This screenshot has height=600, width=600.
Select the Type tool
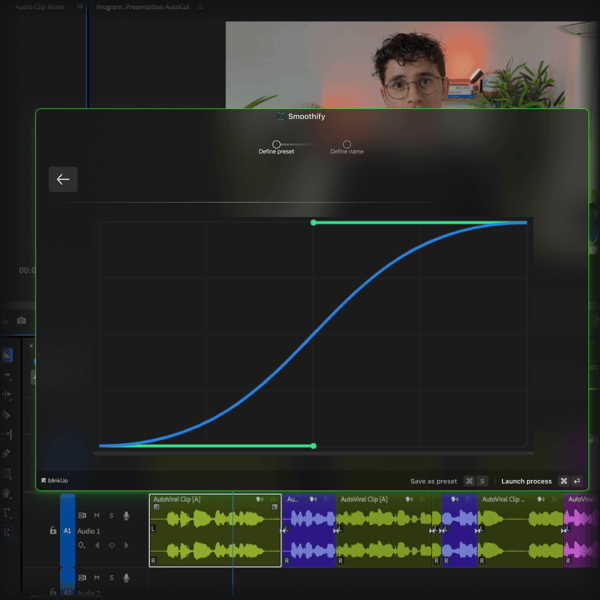[x=7, y=513]
